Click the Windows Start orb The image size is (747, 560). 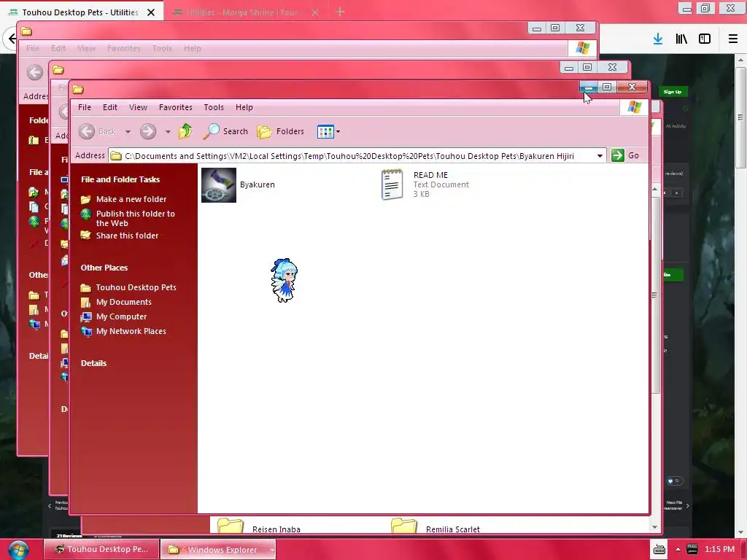click(x=18, y=550)
